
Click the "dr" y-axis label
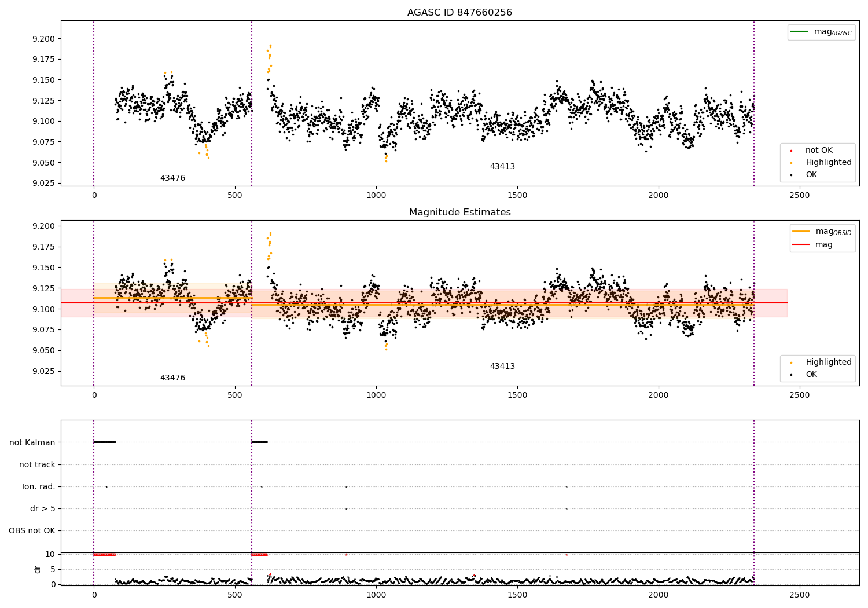tap(38, 569)
